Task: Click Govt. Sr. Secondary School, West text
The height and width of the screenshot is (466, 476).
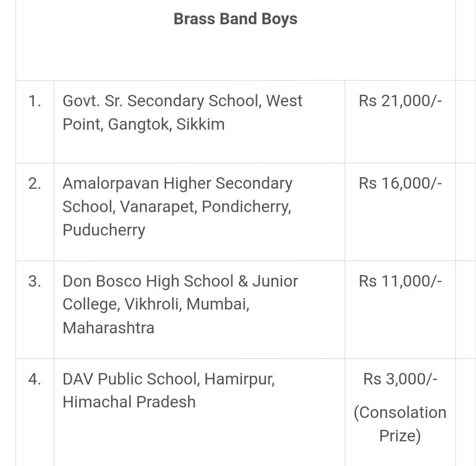Action: (182, 101)
